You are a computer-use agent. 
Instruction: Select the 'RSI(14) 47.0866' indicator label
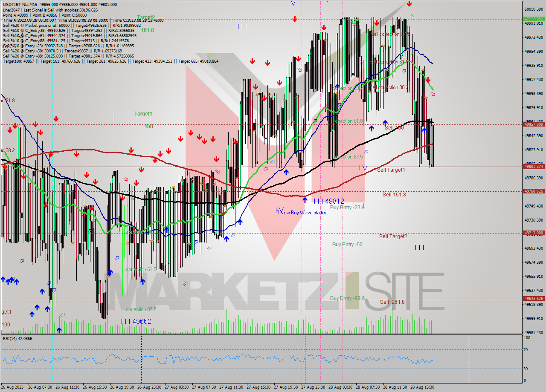pyautogui.click(x=17, y=338)
